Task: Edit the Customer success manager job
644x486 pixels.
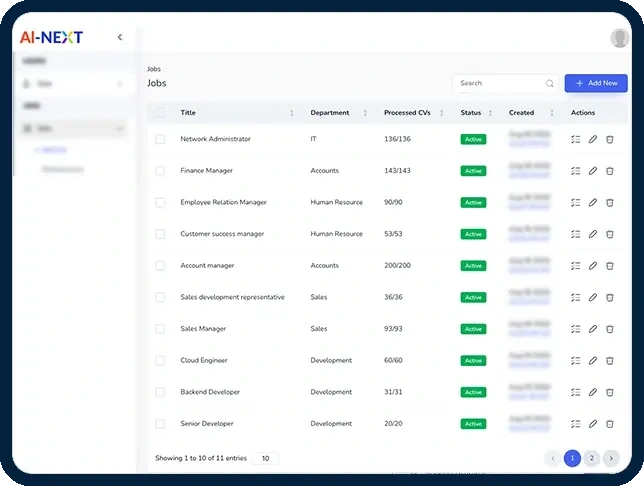Action: 593,234
